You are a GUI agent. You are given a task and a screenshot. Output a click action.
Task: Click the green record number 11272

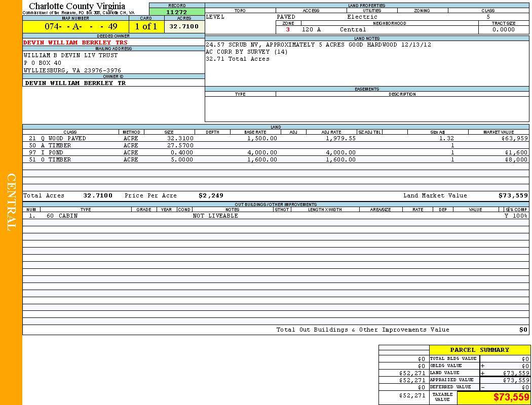[x=177, y=12]
